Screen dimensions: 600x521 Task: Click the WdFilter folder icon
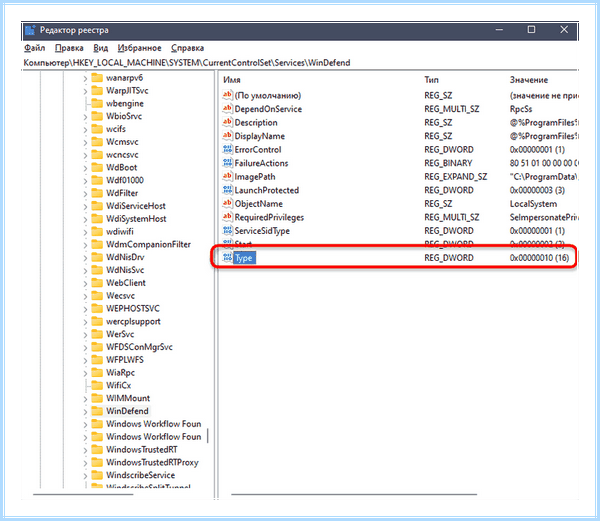tap(97, 193)
